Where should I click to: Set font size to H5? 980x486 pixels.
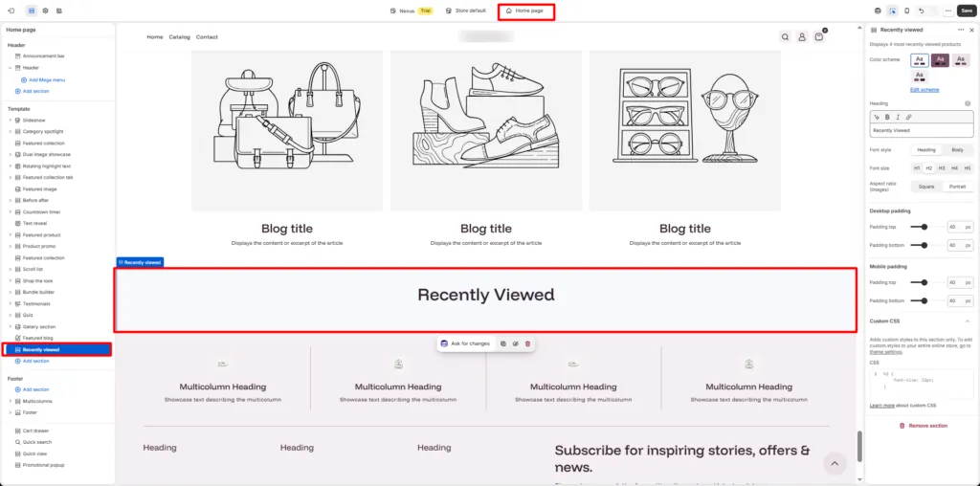coord(968,168)
